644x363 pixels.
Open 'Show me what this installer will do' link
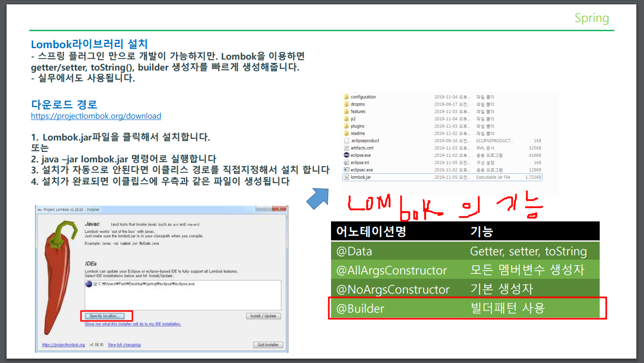(x=132, y=324)
